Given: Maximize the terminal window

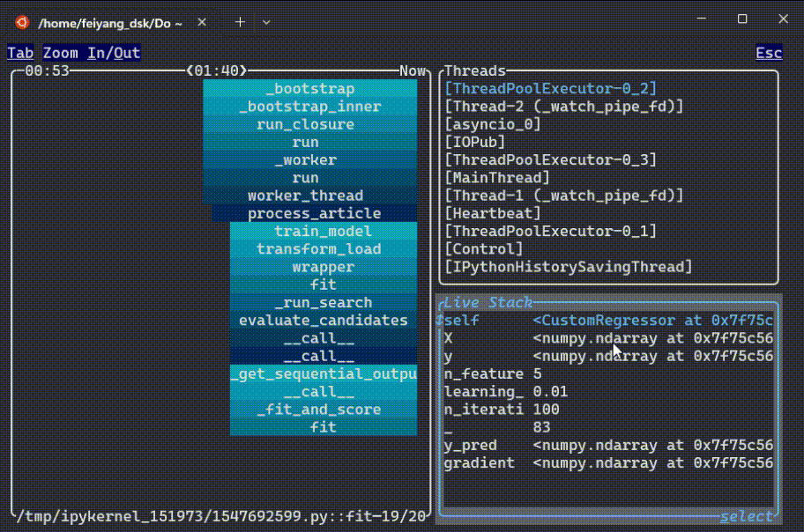Looking at the screenshot, I should point(742,19).
